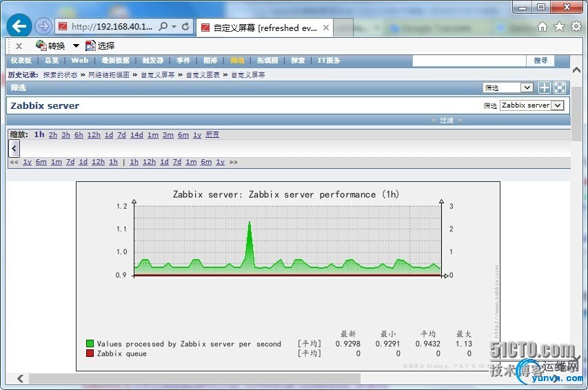The image size is (588, 390).
Task: Toggle fullscreen mode icon
Action: pyautogui.click(x=560, y=88)
